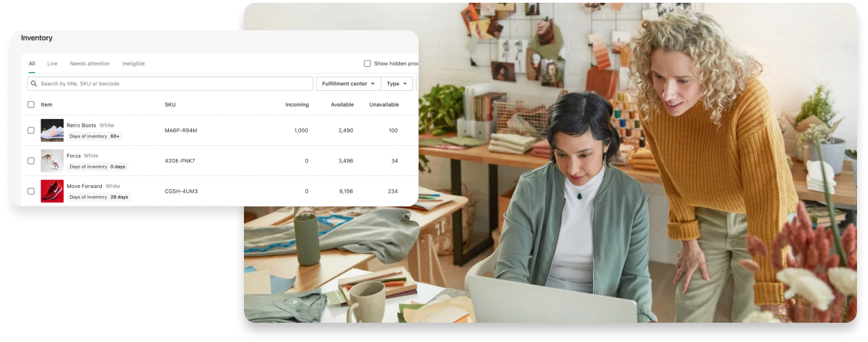Expand the Fulfillment center dropdown

click(348, 84)
